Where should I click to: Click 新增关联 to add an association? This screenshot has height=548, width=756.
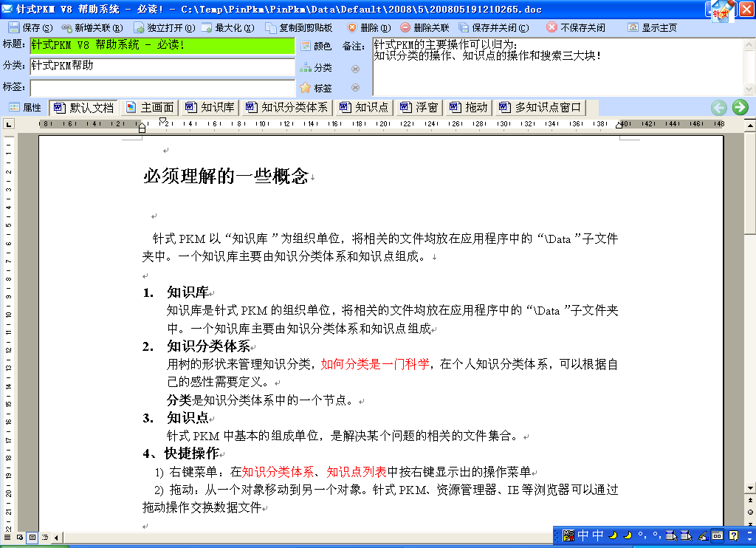click(x=92, y=27)
